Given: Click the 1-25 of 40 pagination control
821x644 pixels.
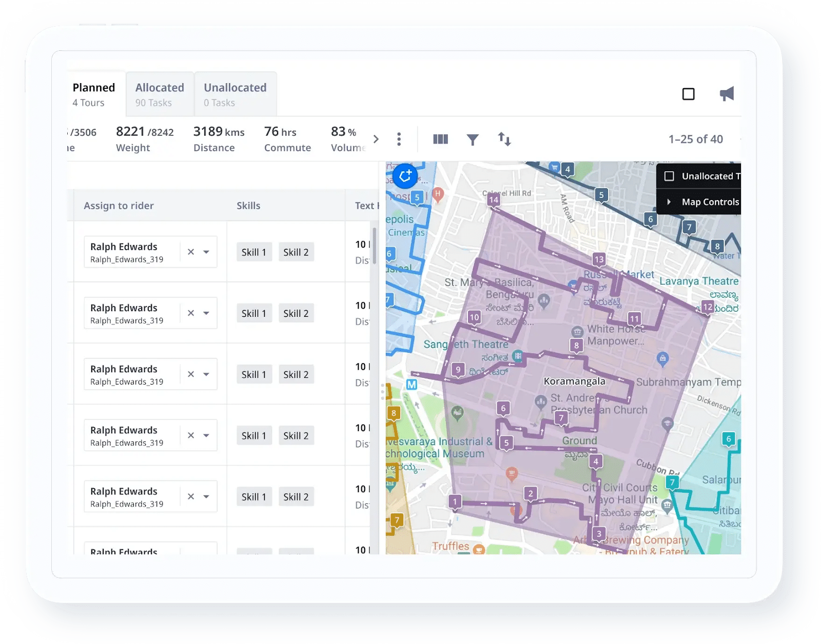Looking at the screenshot, I should point(696,139).
